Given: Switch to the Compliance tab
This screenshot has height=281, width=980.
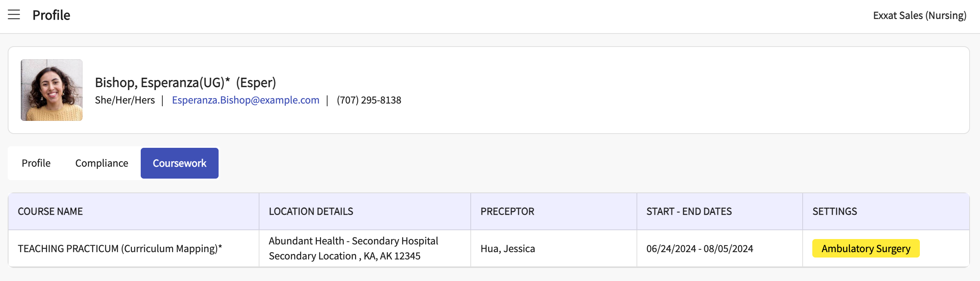Looking at the screenshot, I should (102, 163).
